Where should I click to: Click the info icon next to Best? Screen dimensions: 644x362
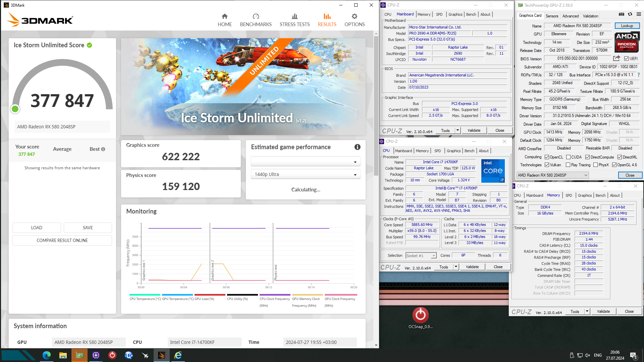[x=103, y=149]
